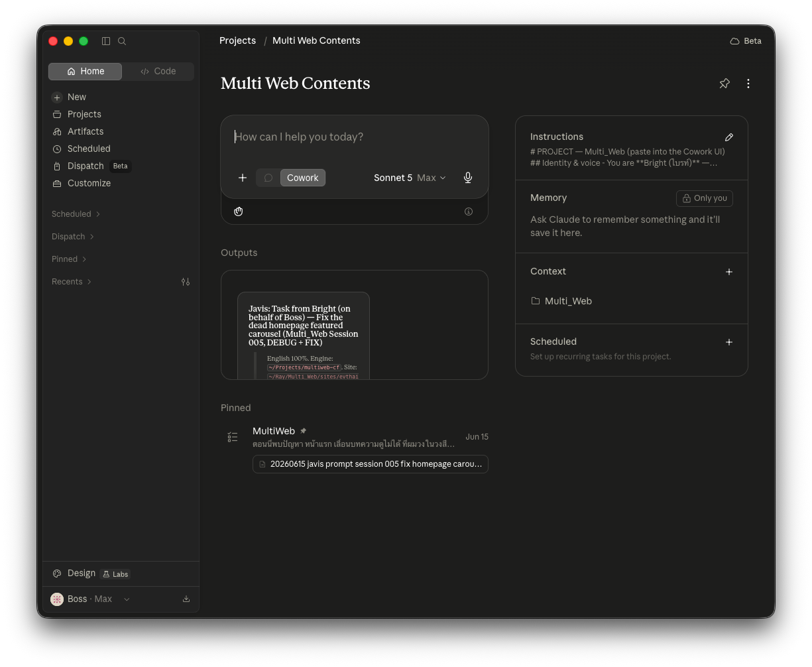Open the Multi_Web context folder
The height and width of the screenshot is (667, 812).
click(561, 301)
